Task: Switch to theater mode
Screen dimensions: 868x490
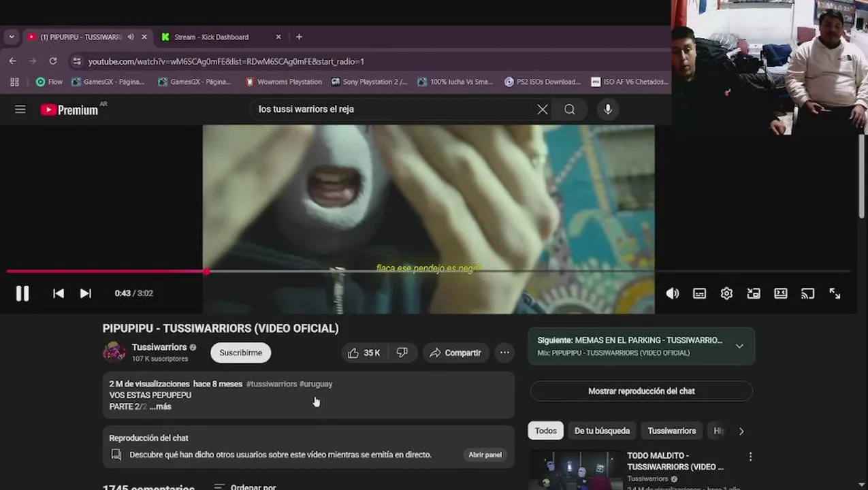Action: pos(781,293)
